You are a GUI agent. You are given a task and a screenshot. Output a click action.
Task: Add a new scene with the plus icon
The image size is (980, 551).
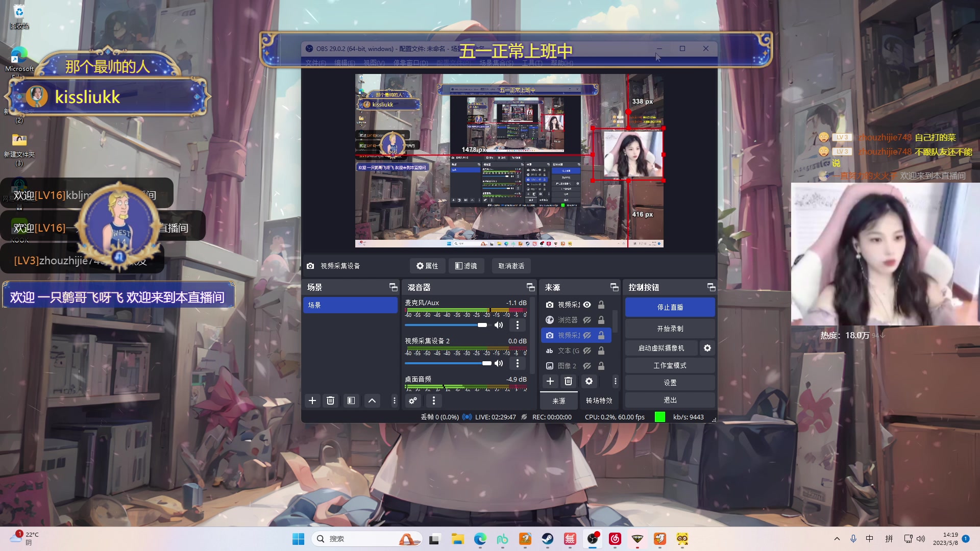[312, 400]
